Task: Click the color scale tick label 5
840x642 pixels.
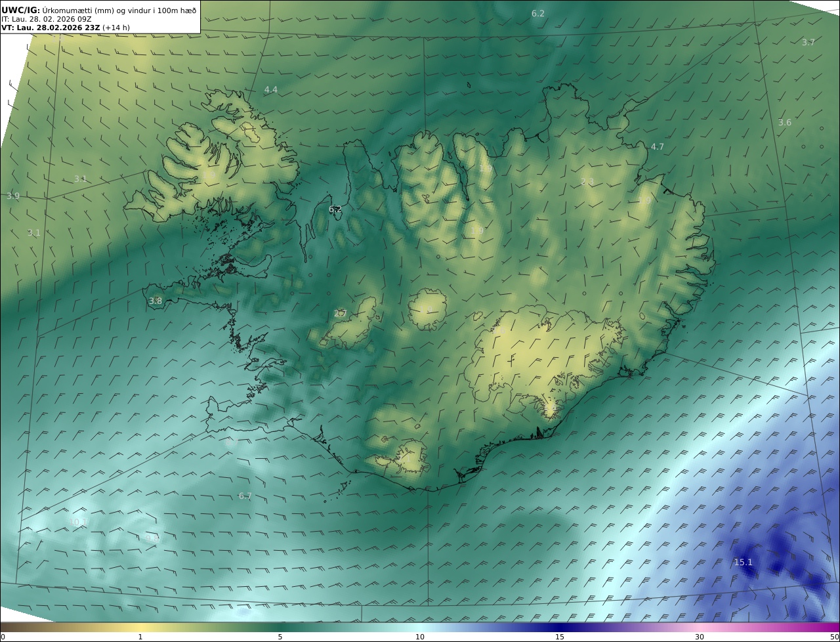Action: 280,637
